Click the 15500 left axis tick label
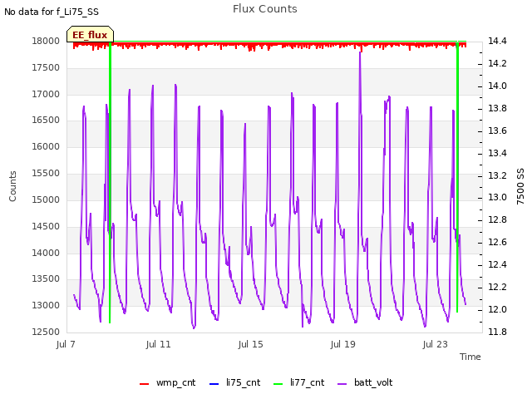Viewport: 532px width, 399px height. point(46,173)
